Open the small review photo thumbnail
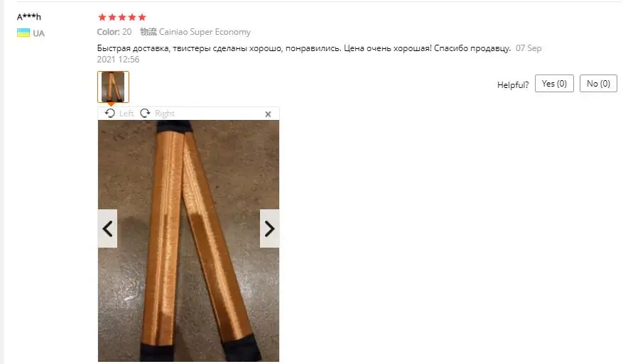This screenshot has height=364, width=628. pyautogui.click(x=113, y=87)
